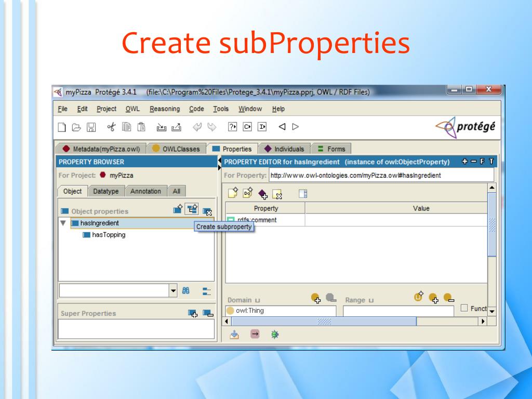
Task: Click the Delete property icon
Action: pyautogui.click(x=207, y=212)
